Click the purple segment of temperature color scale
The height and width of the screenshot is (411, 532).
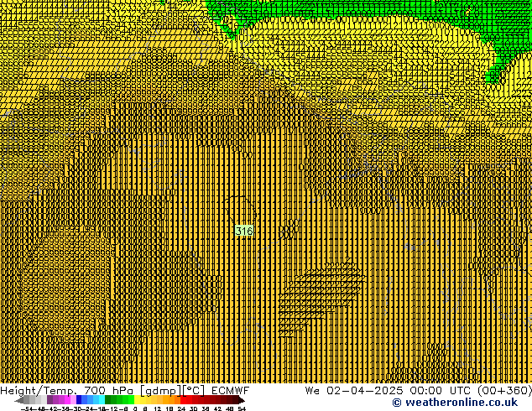pyautogui.click(x=61, y=400)
